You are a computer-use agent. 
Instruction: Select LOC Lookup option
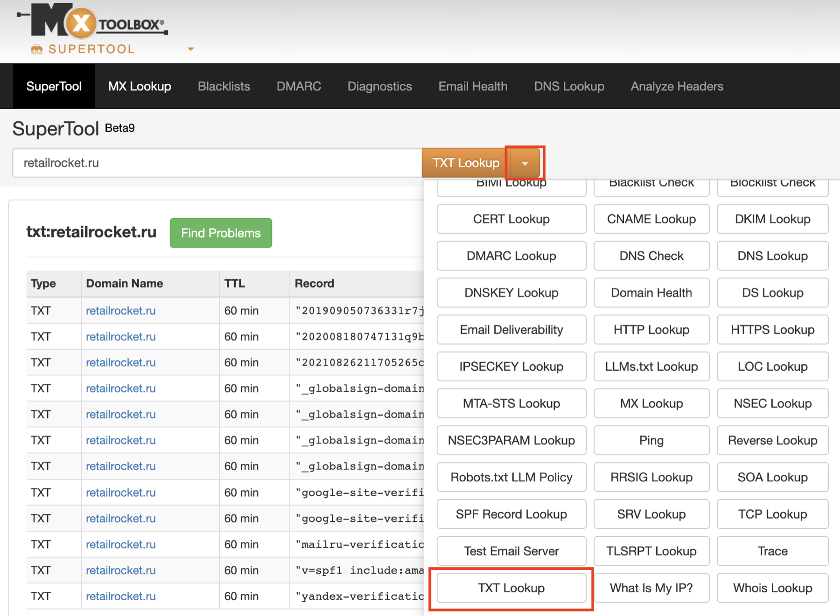coord(773,367)
